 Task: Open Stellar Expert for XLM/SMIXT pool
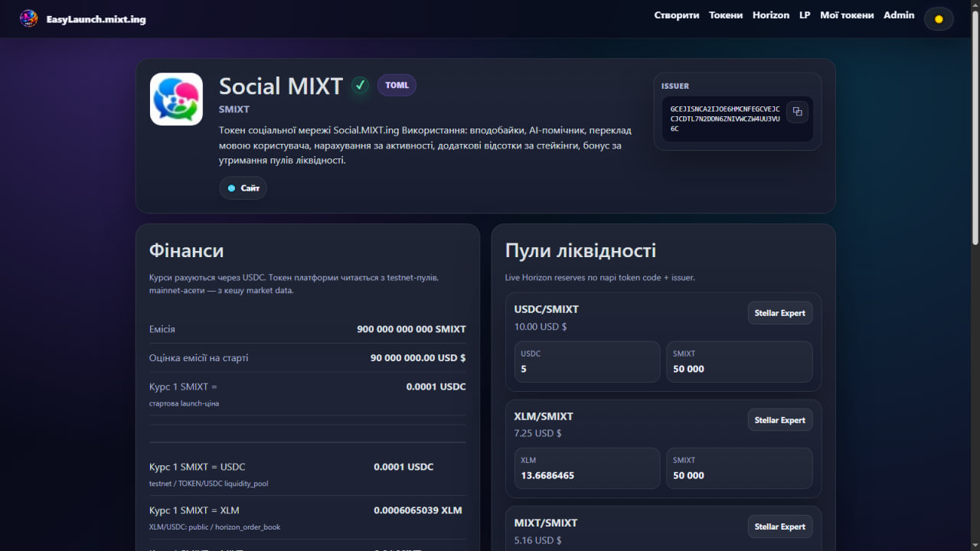click(x=780, y=420)
